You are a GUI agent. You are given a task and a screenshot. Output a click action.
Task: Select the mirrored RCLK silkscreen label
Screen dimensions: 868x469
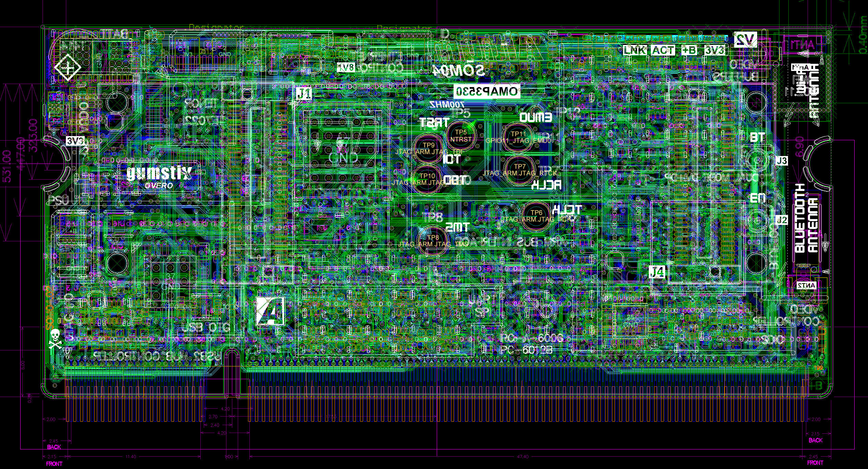(x=547, y=185)
